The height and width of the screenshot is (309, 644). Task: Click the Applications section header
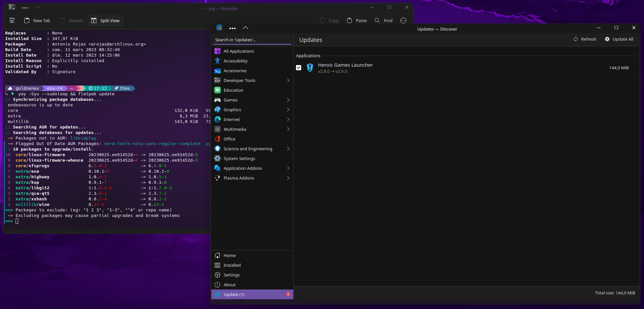click(308, 56)
